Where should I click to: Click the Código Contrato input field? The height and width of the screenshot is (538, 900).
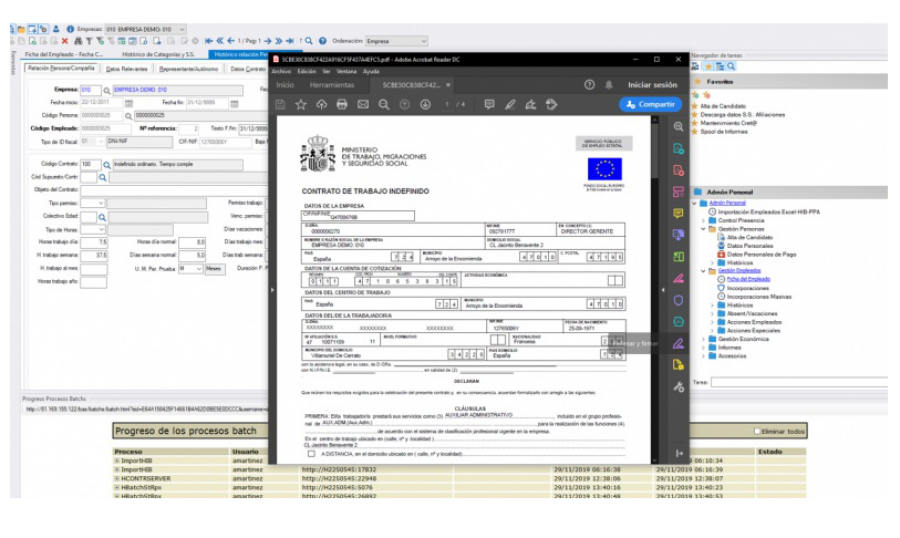(x=91, y=165)
